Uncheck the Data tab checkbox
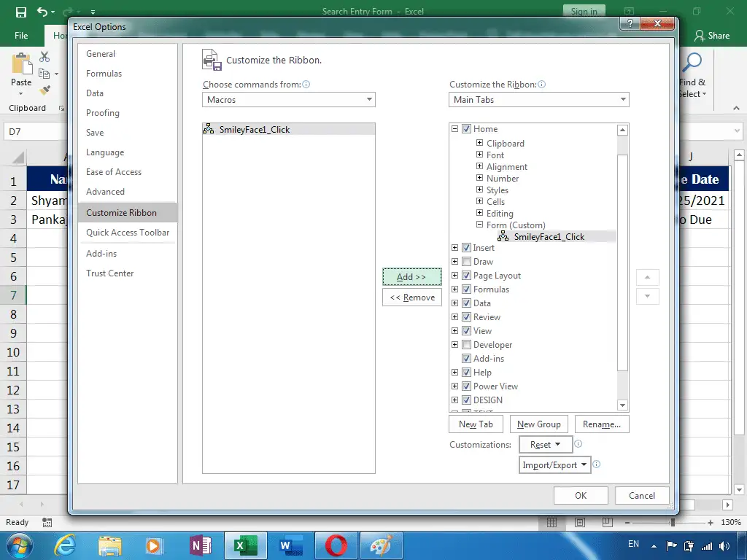The image size is (747, 560). (x=466, y=303)
